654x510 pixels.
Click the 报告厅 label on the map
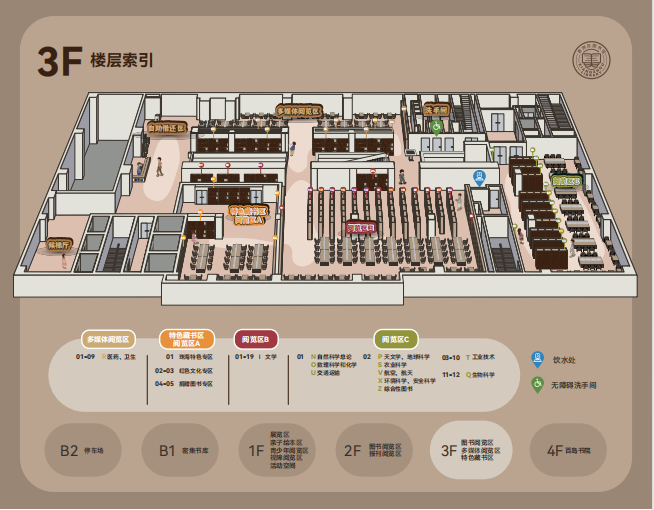(x=60, y=244)
